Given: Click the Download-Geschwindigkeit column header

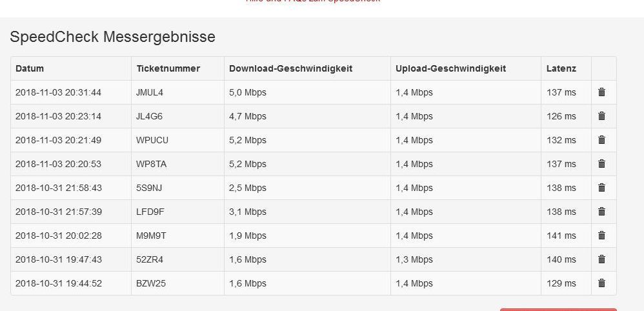Looking at the screenshot, I should click(290, 68).
